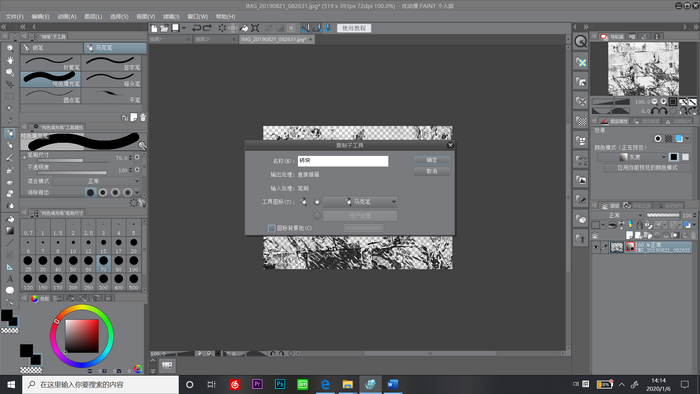Click the 名称 name input field
Viewport: 700px width, 394px height.
pos(343,161)
